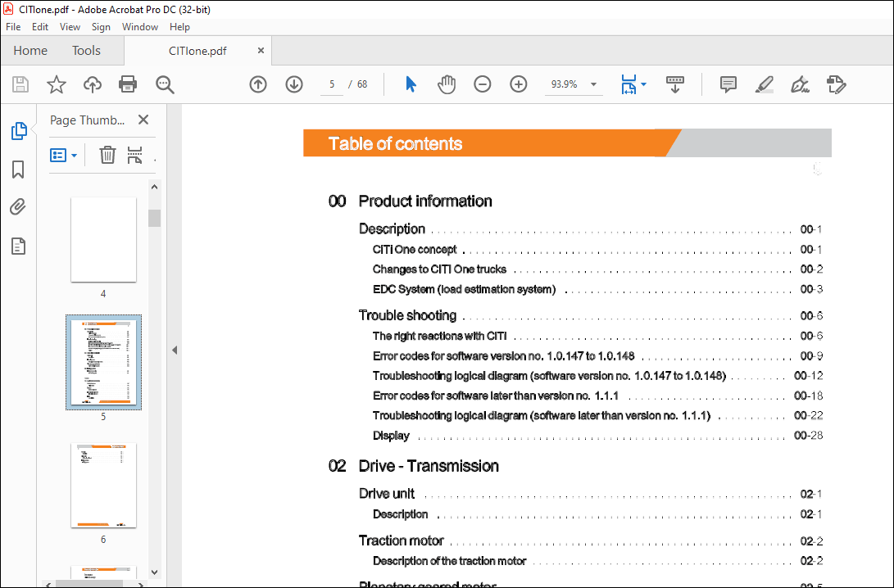
Task: Zoom in using the plus button
Action: click(518, 84)
